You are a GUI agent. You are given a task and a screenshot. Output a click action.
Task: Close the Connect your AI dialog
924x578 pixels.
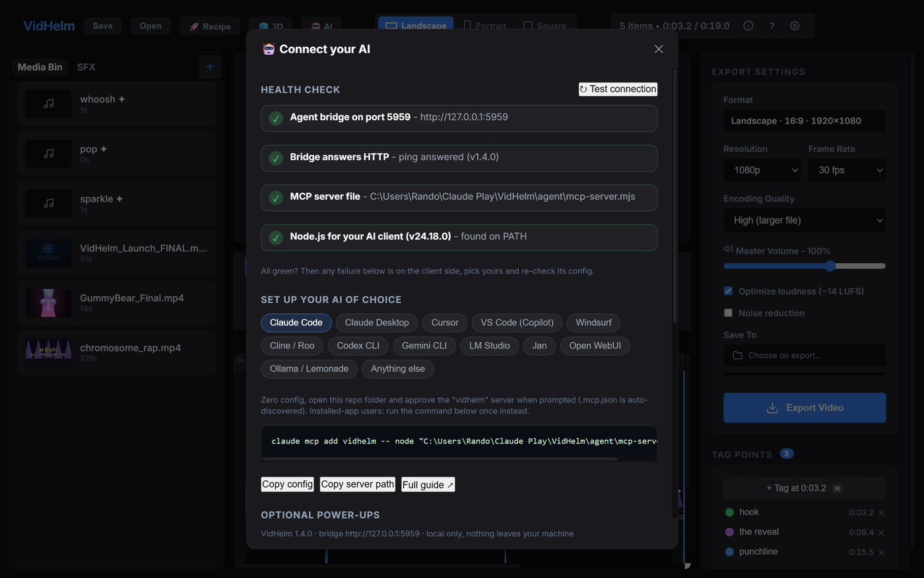click(658, 49)
